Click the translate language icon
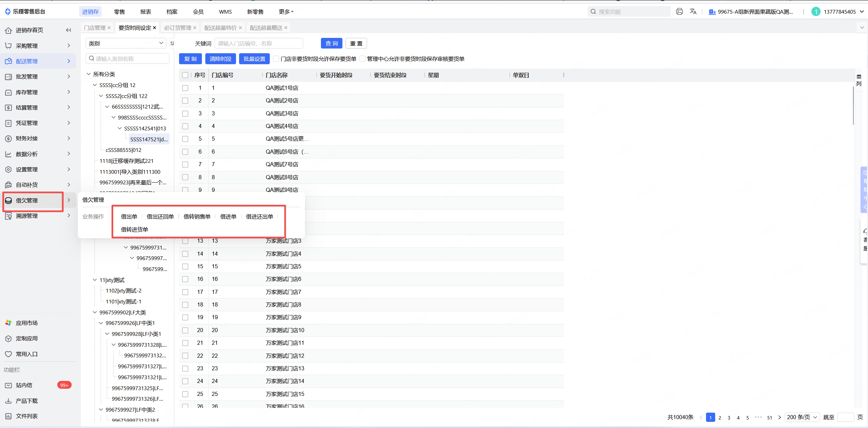The width and height of the screenshot is (868, 428). [693, 12]
